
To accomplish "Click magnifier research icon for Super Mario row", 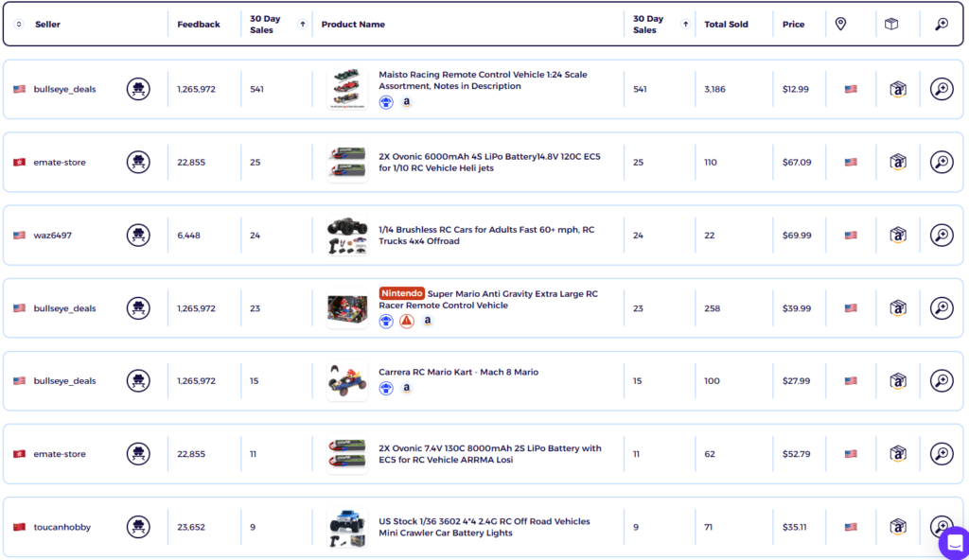I will pos(942,307).
